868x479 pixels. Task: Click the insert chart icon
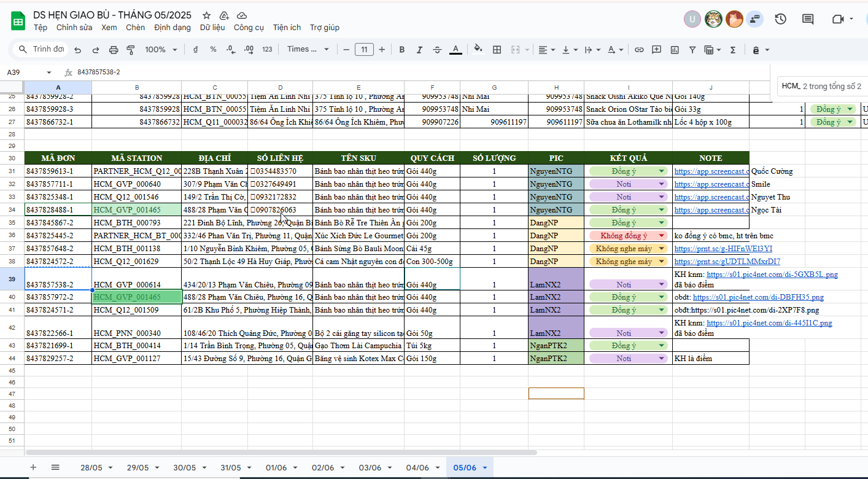pos(675,49)
